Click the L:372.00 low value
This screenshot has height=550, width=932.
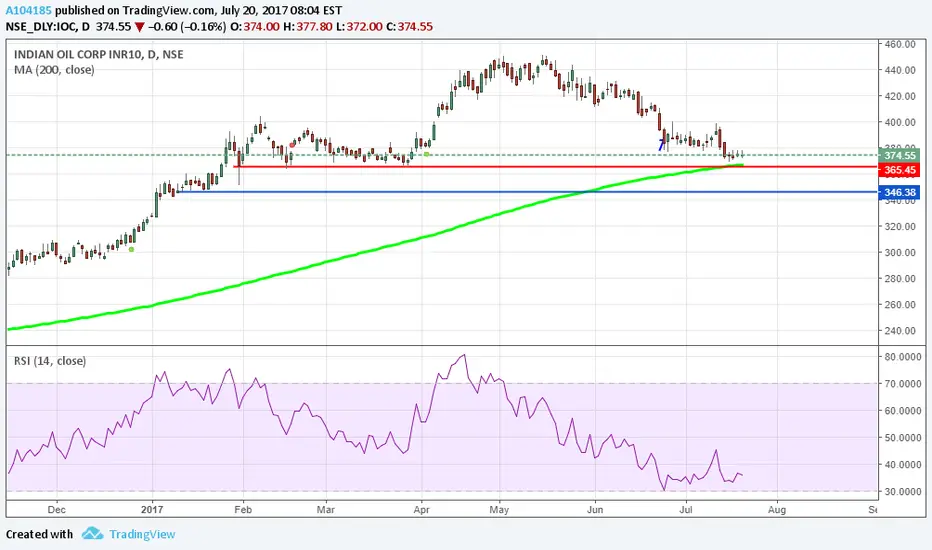(358, 27)
